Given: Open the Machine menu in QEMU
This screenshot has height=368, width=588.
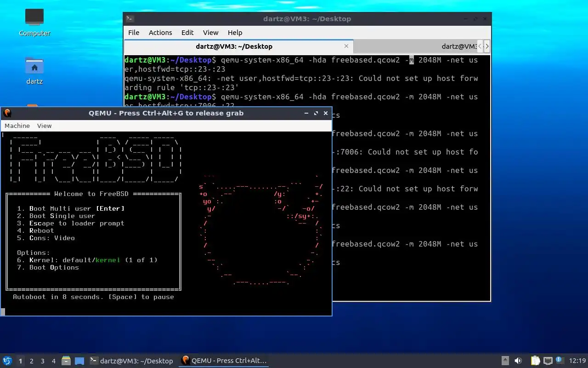Looking at the screenshot, I should (x=17, y=126).
